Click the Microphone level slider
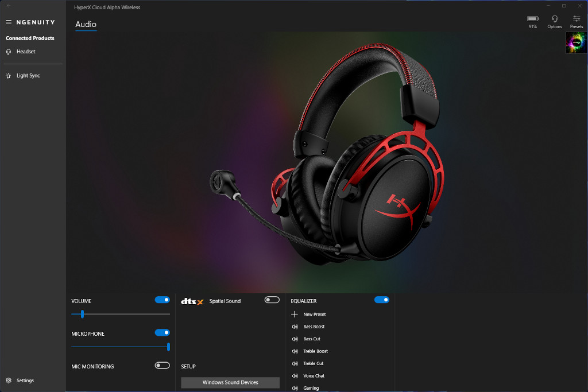 pos(121,347)
